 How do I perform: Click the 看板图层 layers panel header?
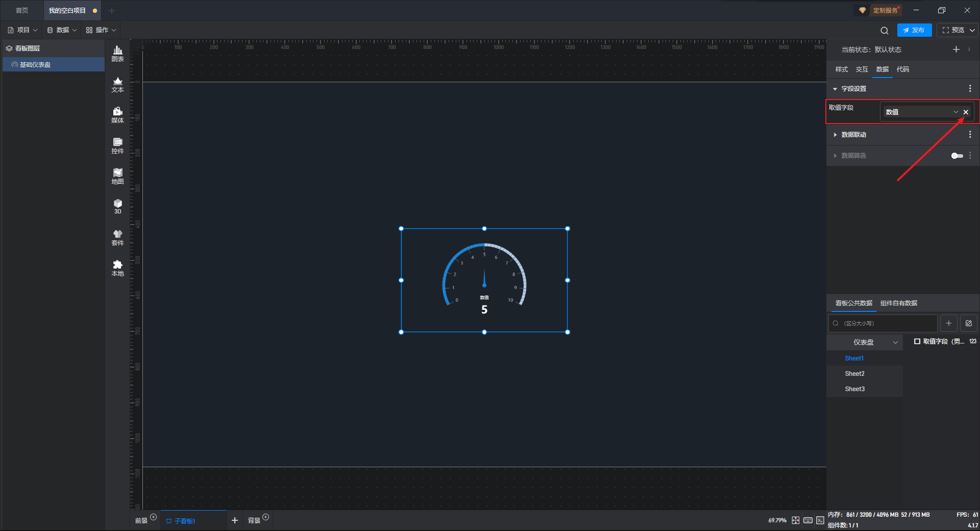coord(28,49)
